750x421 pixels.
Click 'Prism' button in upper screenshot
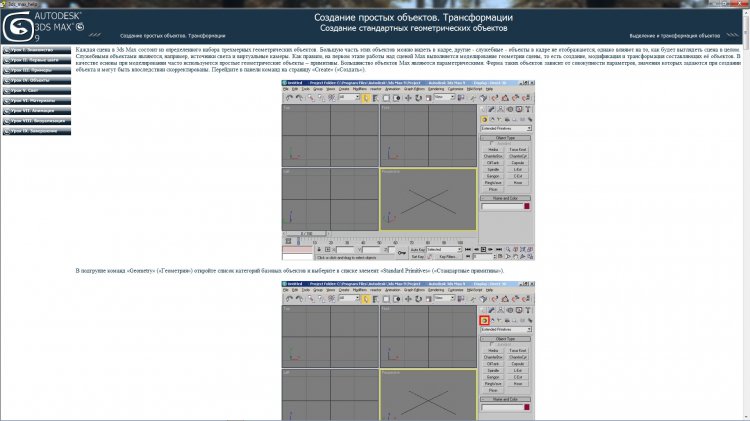pos(493,189)
